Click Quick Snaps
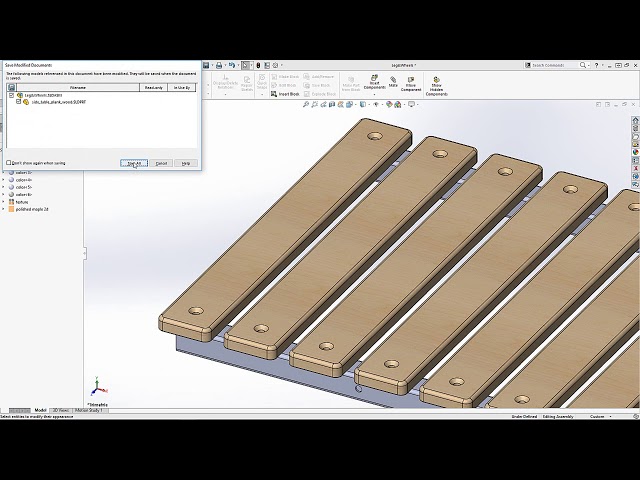 pyautogui.click(x=262, y=82)
